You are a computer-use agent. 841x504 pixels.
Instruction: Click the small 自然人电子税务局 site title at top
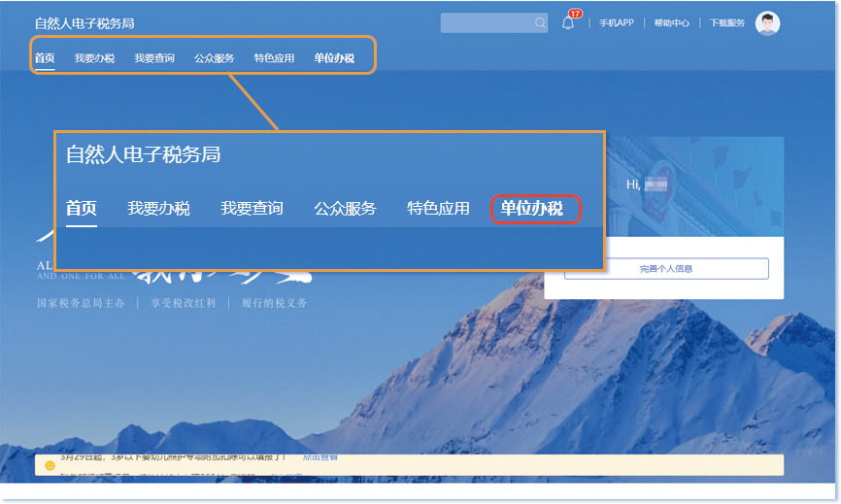click(x=84, y=23)
